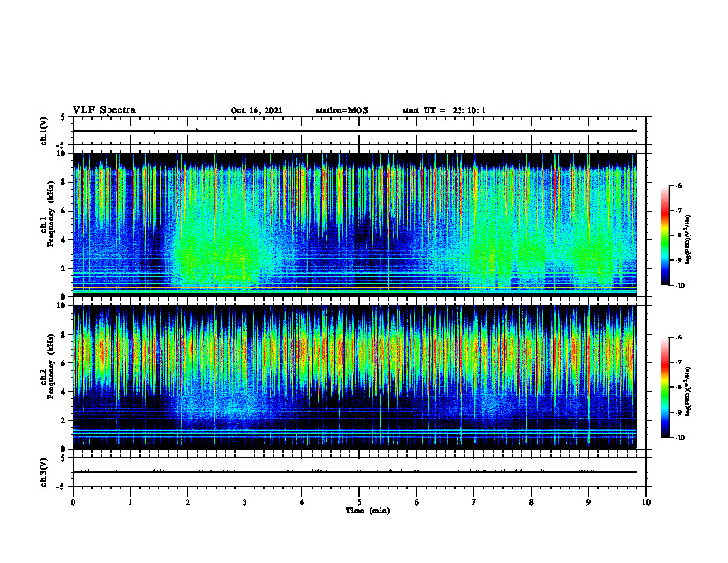The image size is (728, 563).
Task: Click the ch.2 frequency tick "2" kHz
Action: 63,420
